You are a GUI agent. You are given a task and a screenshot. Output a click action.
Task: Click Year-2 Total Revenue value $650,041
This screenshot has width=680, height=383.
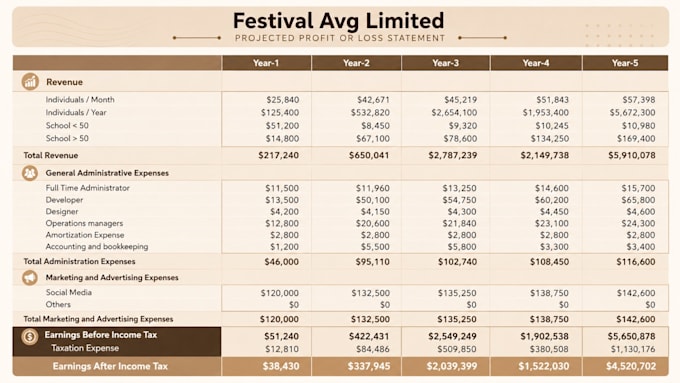click(x=369, y=155)
